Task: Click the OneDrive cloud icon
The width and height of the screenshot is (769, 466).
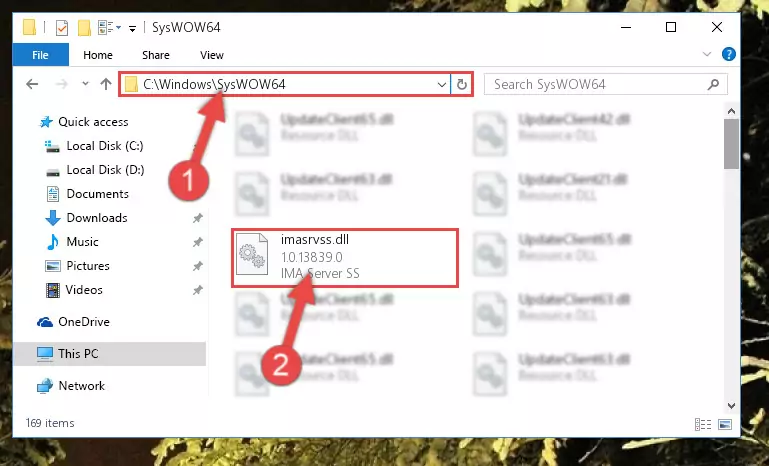Action: [x=45, y=322]
